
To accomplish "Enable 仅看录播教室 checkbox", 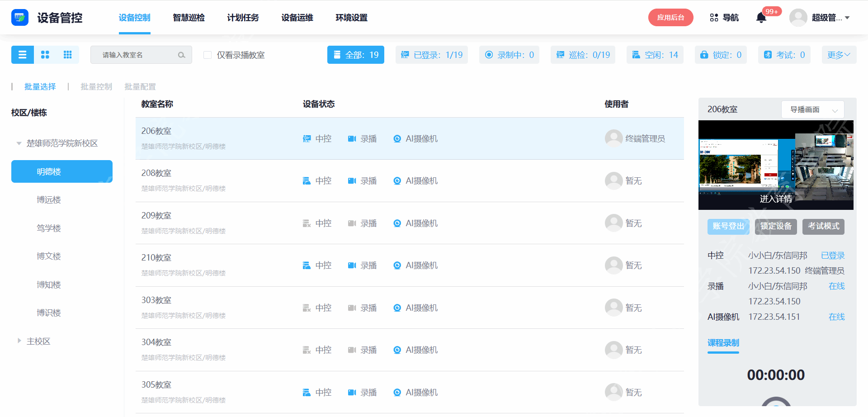I will coord(208,55).
